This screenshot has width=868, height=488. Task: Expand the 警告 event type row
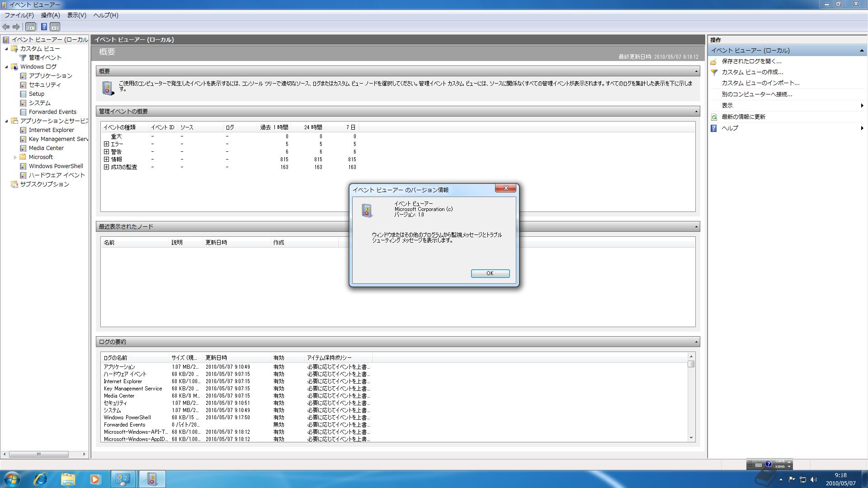pos(106,152)
